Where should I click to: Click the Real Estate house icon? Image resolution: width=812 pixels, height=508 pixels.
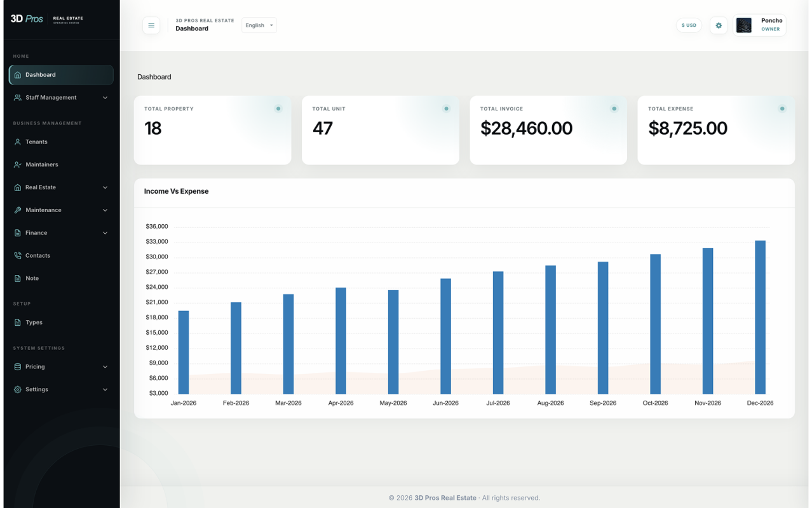click(x=18, y=187)
